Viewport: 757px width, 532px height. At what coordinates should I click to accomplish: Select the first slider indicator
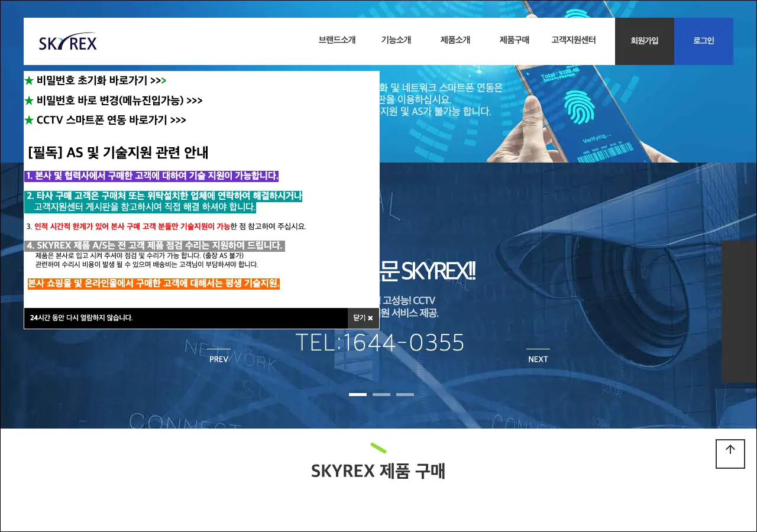point(358,394)
